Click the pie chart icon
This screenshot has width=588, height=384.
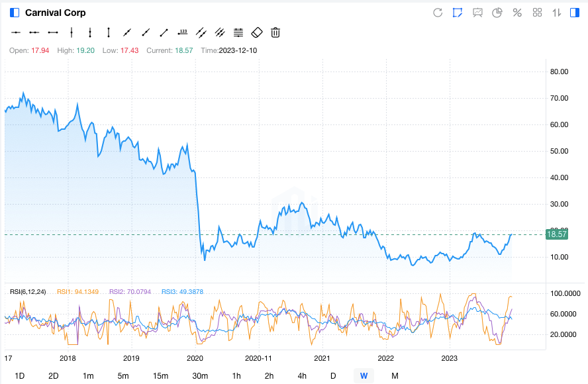point(497,13)
